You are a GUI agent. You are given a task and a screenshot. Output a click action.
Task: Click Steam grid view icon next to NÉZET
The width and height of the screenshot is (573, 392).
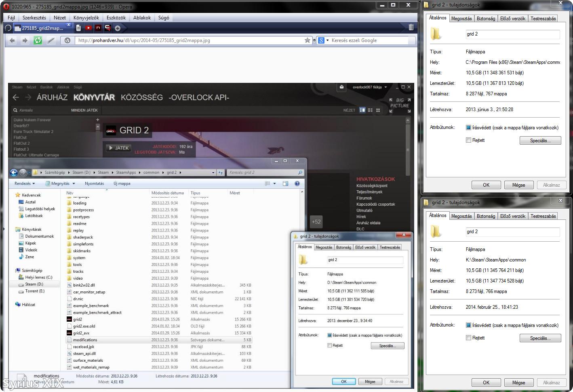378,110
